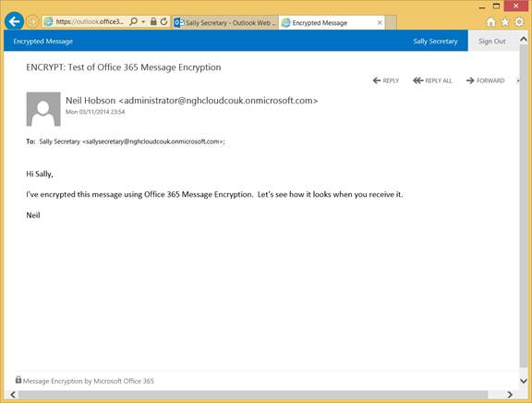The width and height of the screenshot is (532, 403).
Task: Close the Encrypted Message tab
Action: (380, 23)
